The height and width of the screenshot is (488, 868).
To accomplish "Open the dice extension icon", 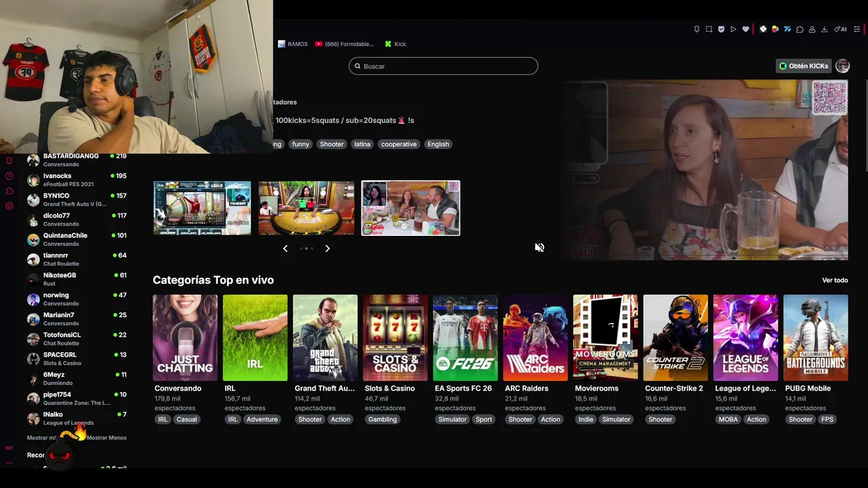I will click(763, 29).
